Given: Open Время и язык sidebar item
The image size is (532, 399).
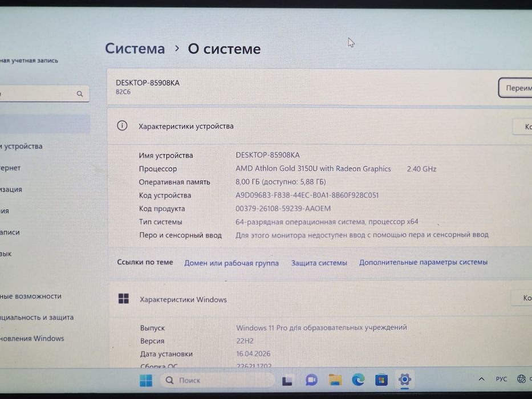Looking at the screenshot, I should (x=6, y=254).
